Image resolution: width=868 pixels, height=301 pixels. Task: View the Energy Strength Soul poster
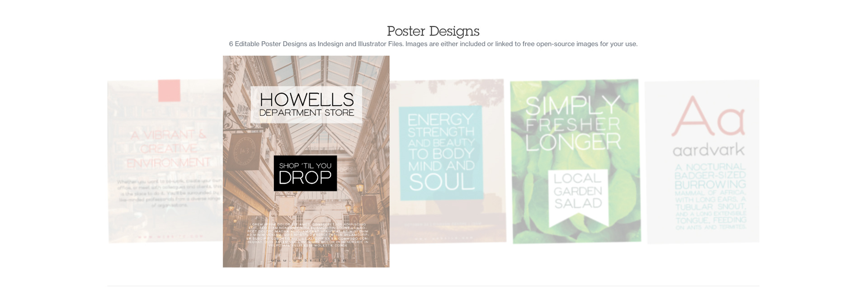(x=448, y=161)
